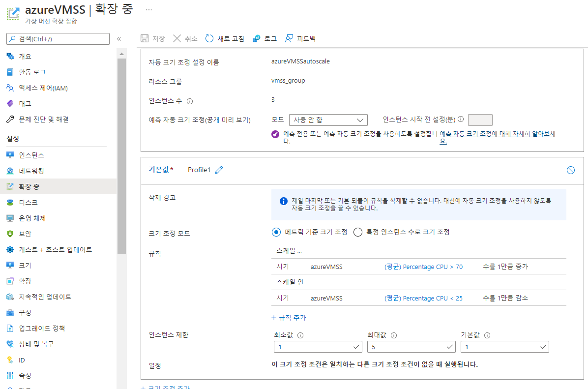Open the 인스턴스 sidebar icon

point(10,155)
